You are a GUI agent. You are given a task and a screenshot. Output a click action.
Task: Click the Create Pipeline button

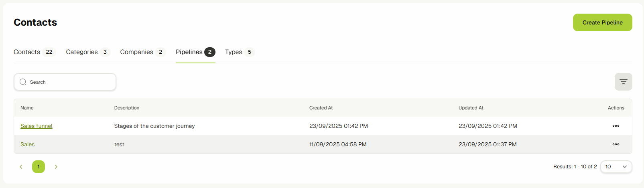(602, 22)
